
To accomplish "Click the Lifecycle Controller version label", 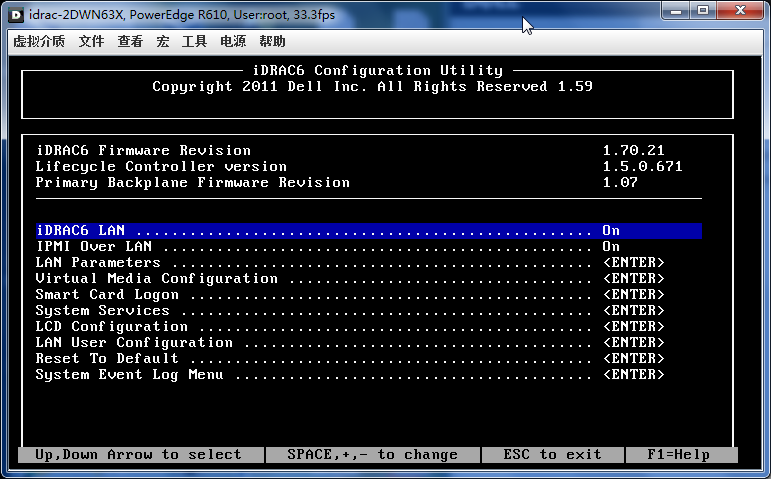I will [161, 166].
